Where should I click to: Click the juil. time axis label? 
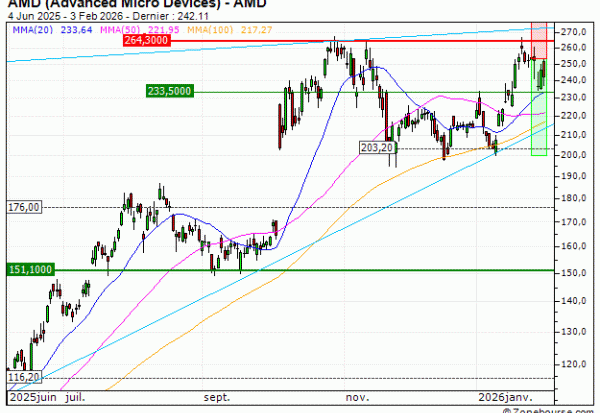pyautogui.click(x=75, y=397)
